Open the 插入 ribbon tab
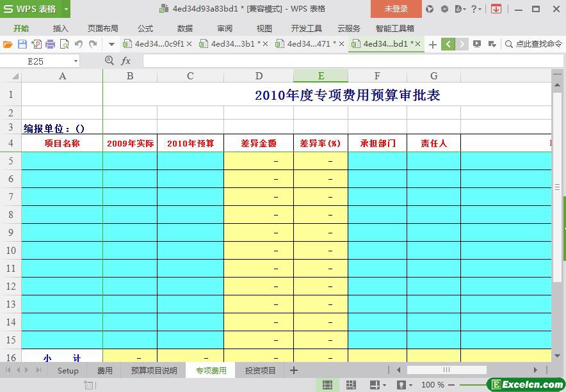Image resolution: width=566 pixels, height=392 pixels. [60, 28]
